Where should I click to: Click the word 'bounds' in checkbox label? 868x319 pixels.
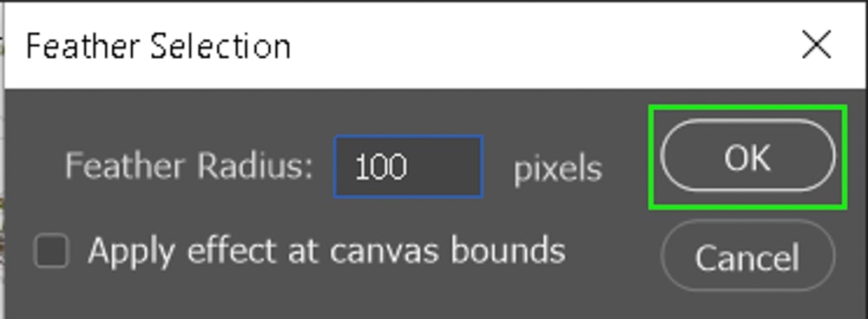508,250
